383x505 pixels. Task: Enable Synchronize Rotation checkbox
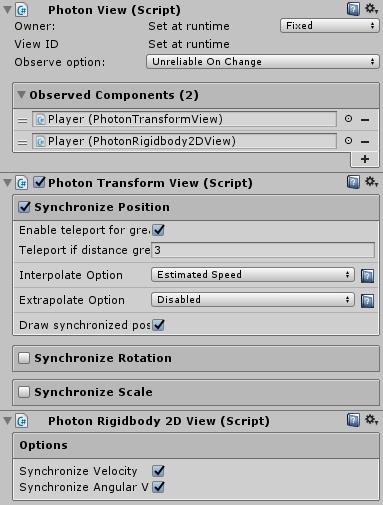point(24,358)
